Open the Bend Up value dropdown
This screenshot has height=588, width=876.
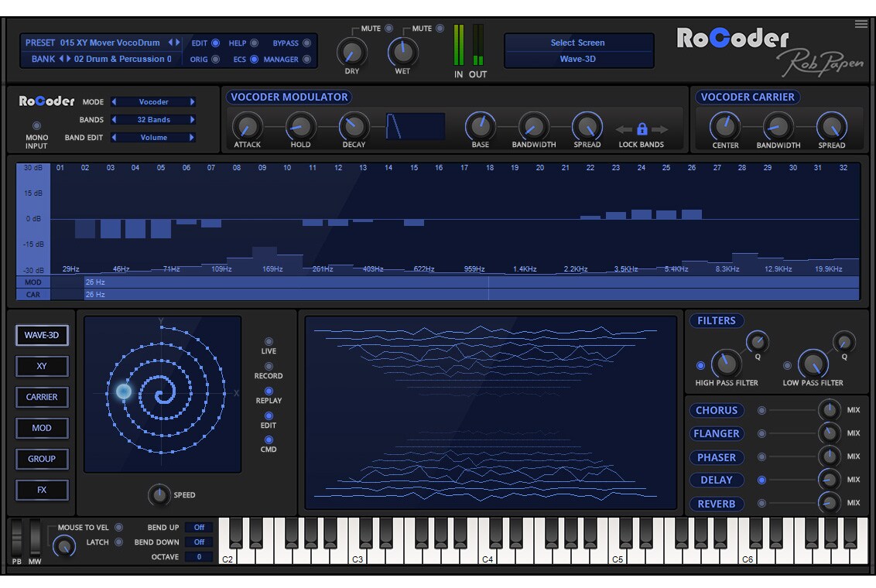point(199,528)
